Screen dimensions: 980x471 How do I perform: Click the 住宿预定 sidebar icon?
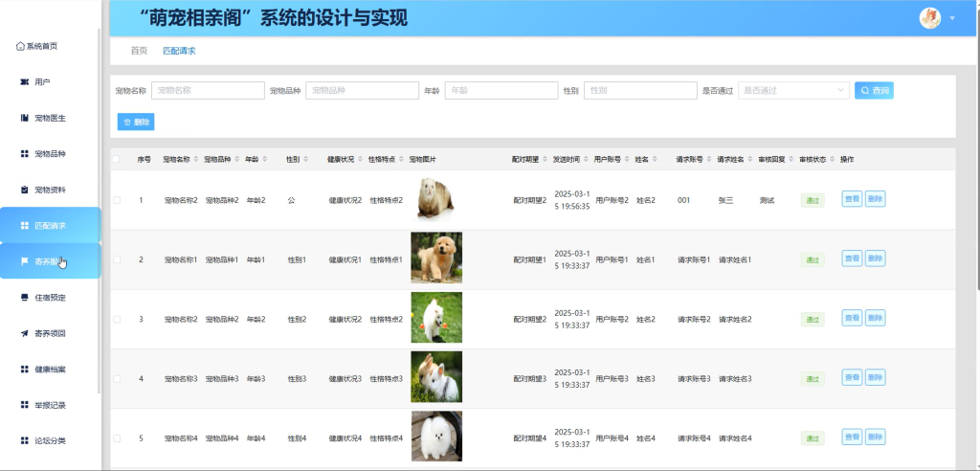pos(25,297)
